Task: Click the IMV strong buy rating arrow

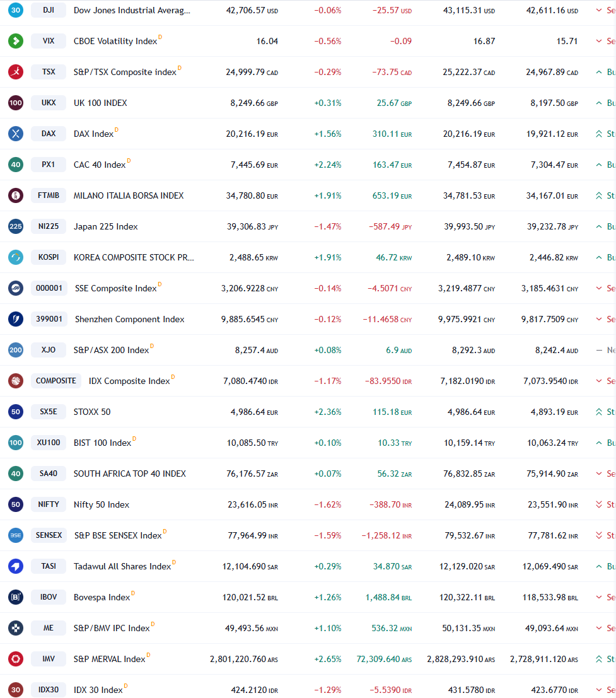Action: (x=598, y=659)
